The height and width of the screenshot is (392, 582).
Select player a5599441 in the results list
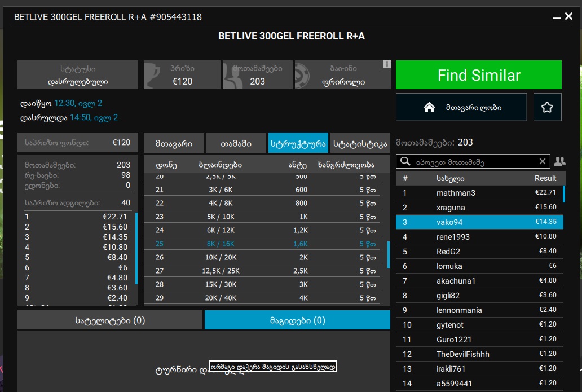[x=479, y=383]
